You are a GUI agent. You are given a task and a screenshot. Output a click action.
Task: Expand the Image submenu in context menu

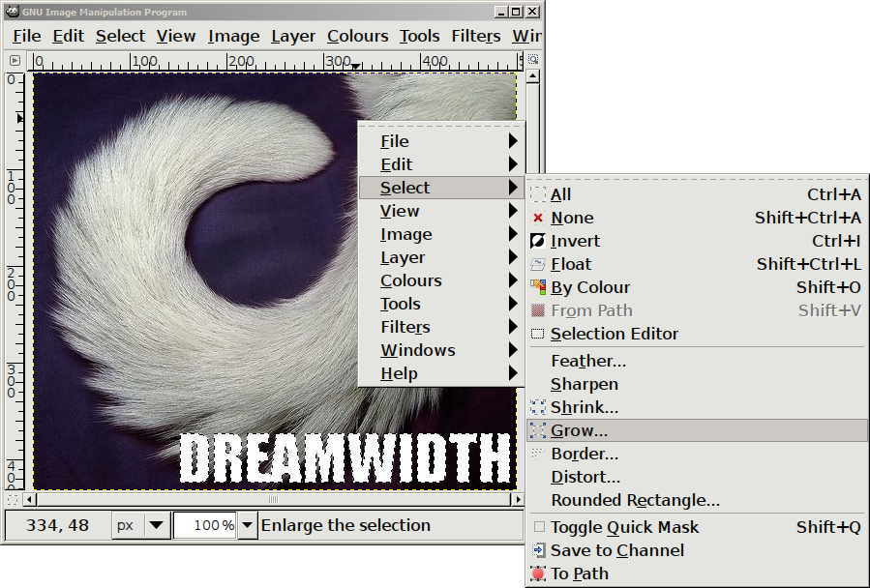tap(441, 235)
